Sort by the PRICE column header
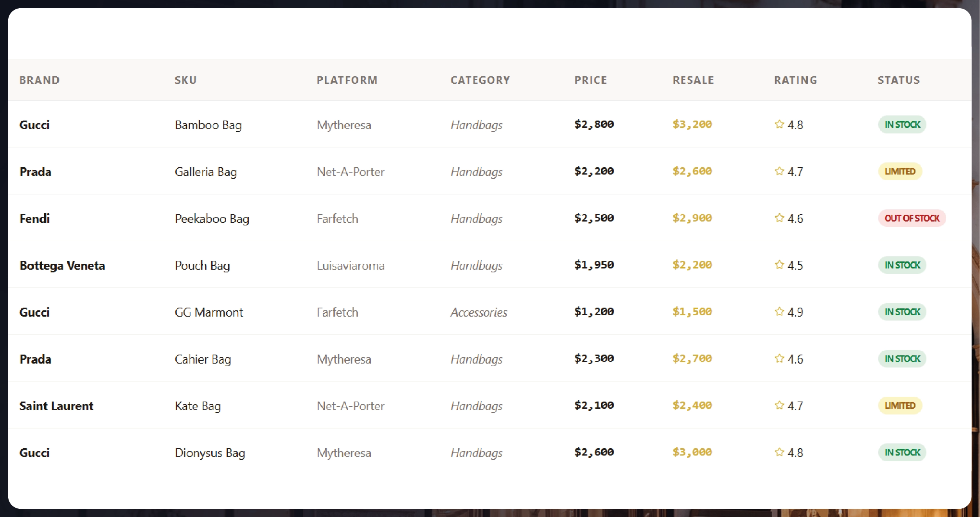This screenshot has height=517, width=980. click(591, 80)
